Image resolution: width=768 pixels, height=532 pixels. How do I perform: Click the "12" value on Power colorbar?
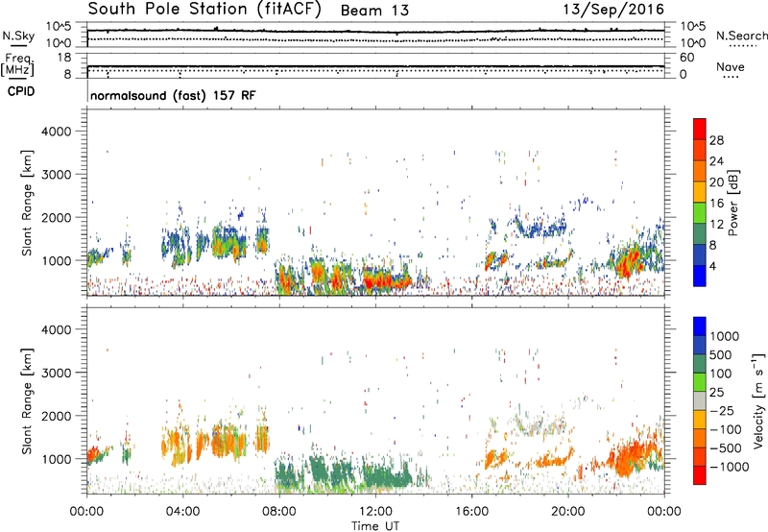(716, 225)
